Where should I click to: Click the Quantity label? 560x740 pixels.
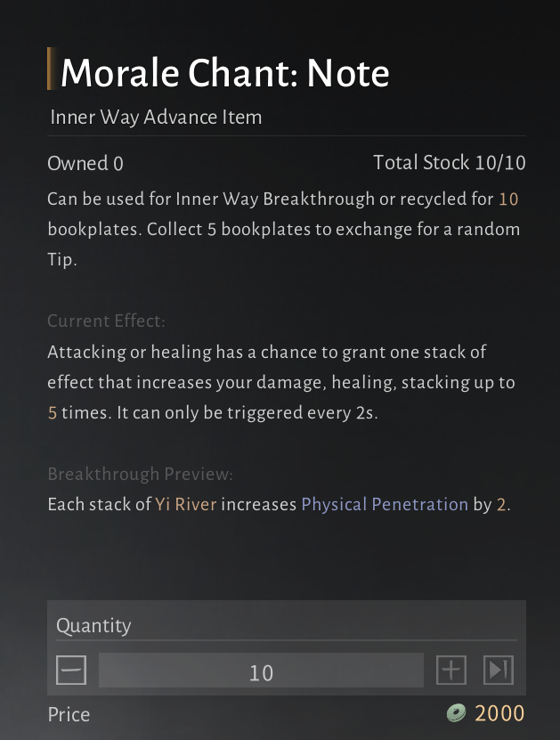(93, 626)
